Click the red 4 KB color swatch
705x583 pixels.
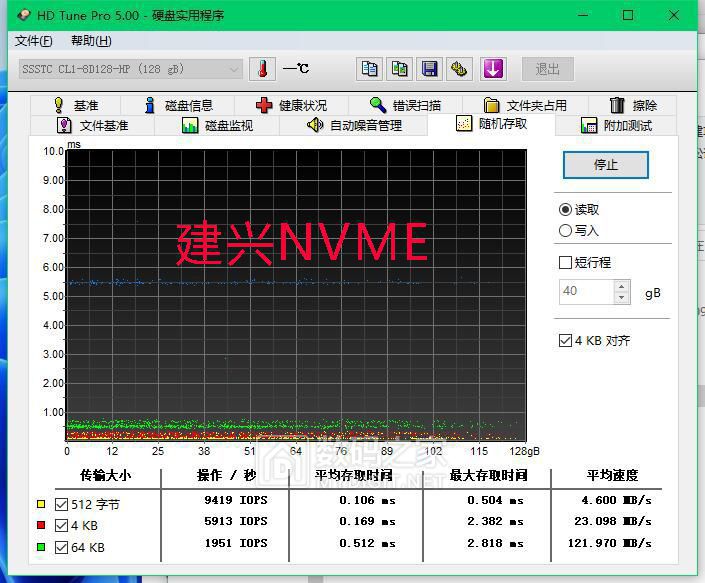click(41, 525)
